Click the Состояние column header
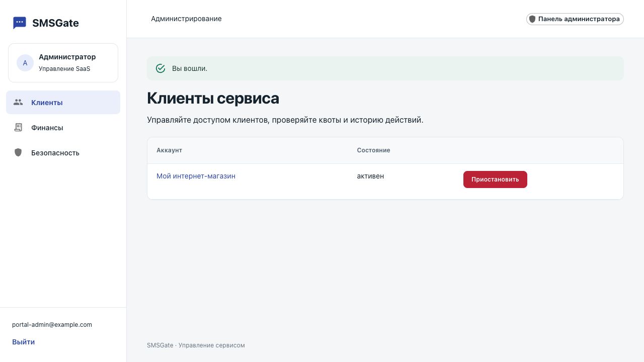644x362 pixels. coord(373,150)
